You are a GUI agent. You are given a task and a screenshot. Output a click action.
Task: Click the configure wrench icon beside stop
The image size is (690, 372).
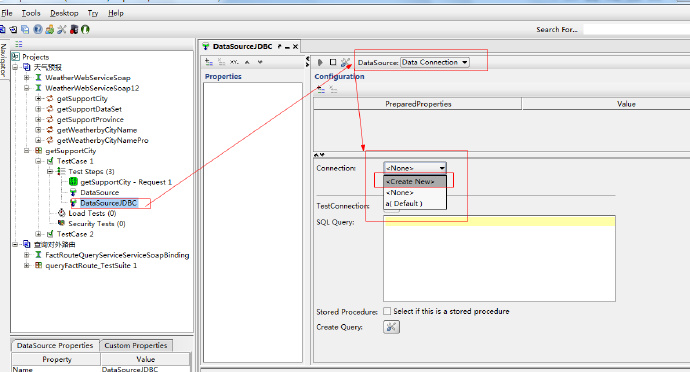click(x=345, y=63)
